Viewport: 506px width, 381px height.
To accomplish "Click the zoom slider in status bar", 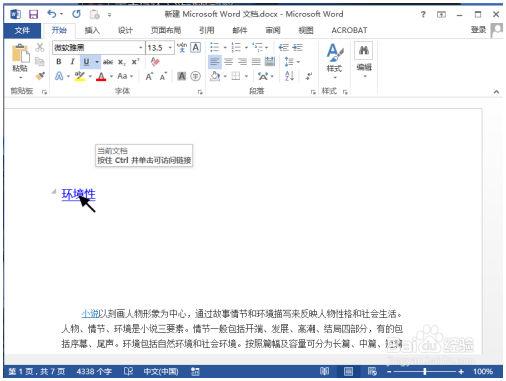I will coord(425,371).
